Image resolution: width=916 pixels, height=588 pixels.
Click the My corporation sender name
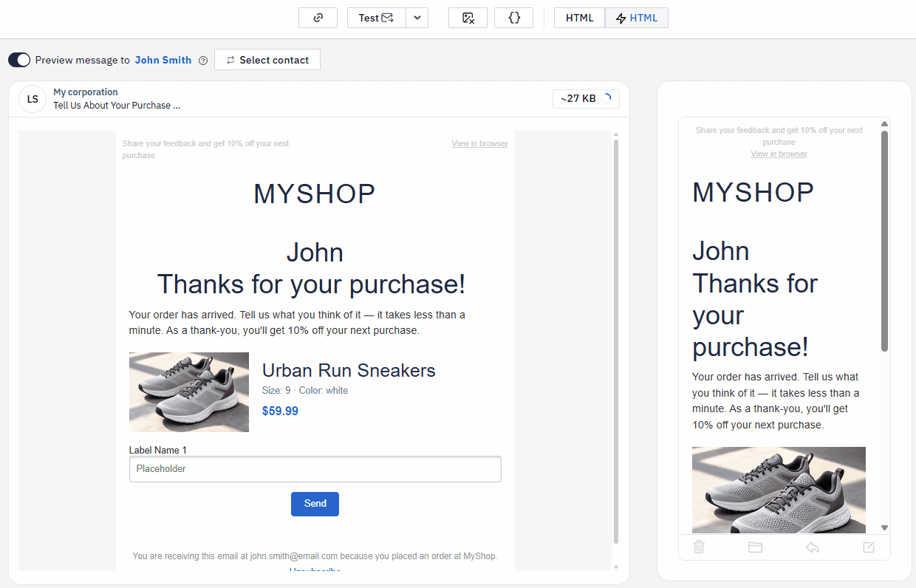(86, 92)
